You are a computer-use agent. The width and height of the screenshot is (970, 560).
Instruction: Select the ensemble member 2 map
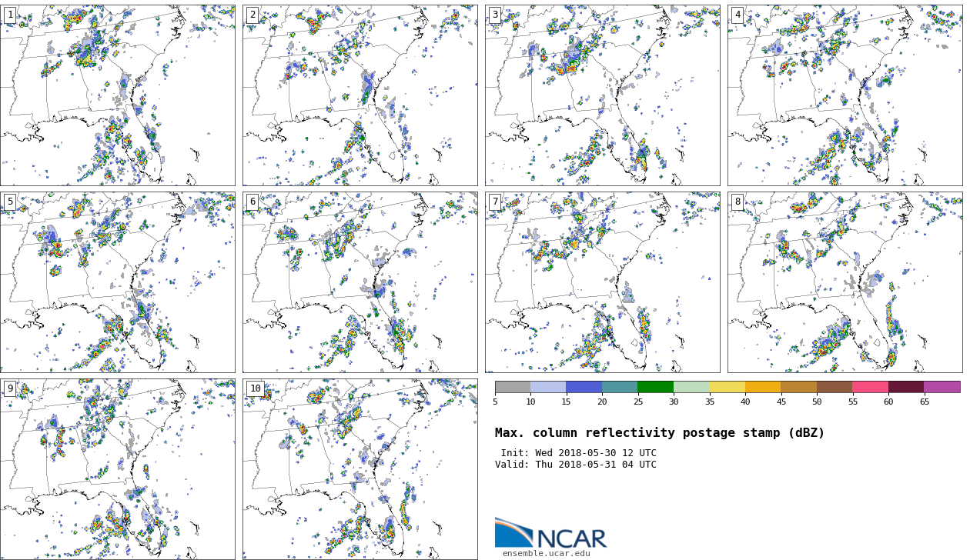tap(360, 95)
